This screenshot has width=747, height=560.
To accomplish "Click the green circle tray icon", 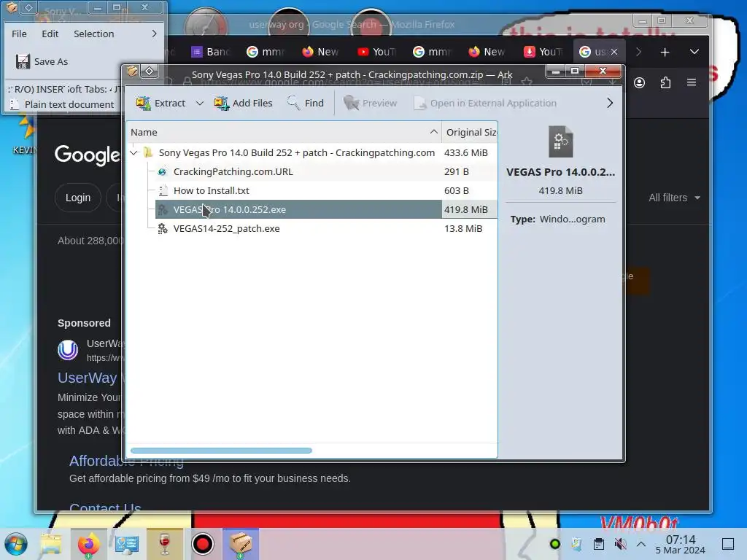I will [554, 544].
